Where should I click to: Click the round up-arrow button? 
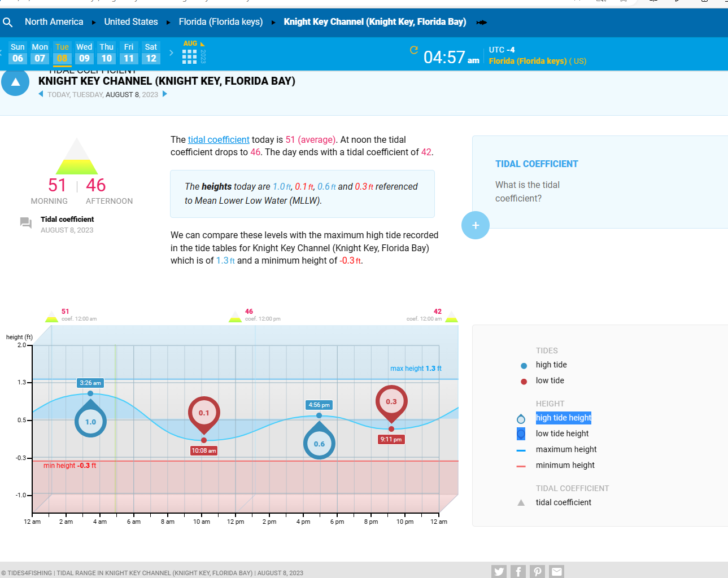click(x=15, y=82)
